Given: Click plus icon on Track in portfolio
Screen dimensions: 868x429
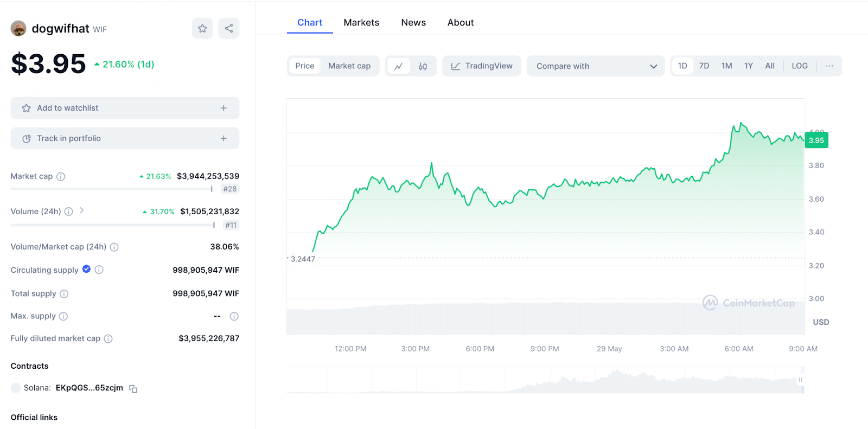Looking at the screenshot, I should point(224,138).
